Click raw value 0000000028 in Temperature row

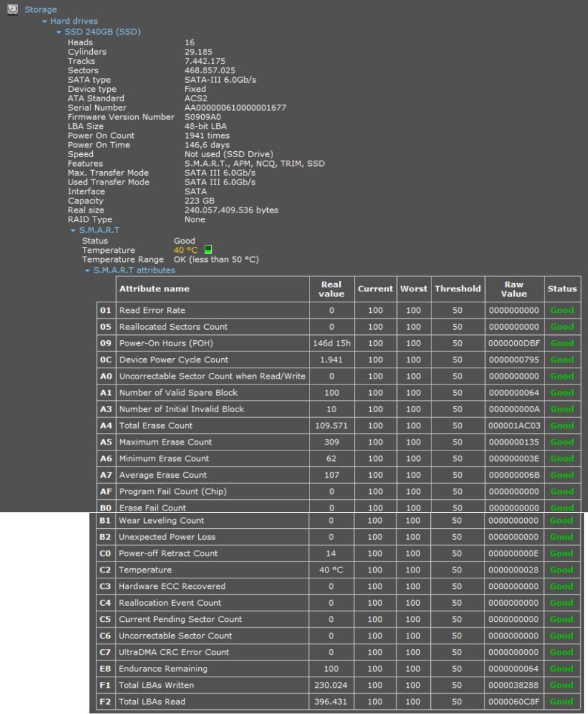(514, 569)
